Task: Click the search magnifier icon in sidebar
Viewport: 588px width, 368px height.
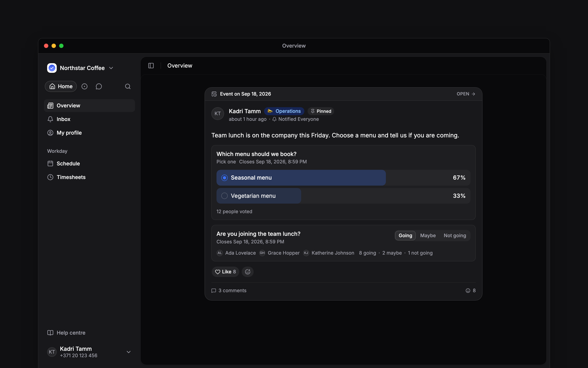Action: (x=128, y=86)
